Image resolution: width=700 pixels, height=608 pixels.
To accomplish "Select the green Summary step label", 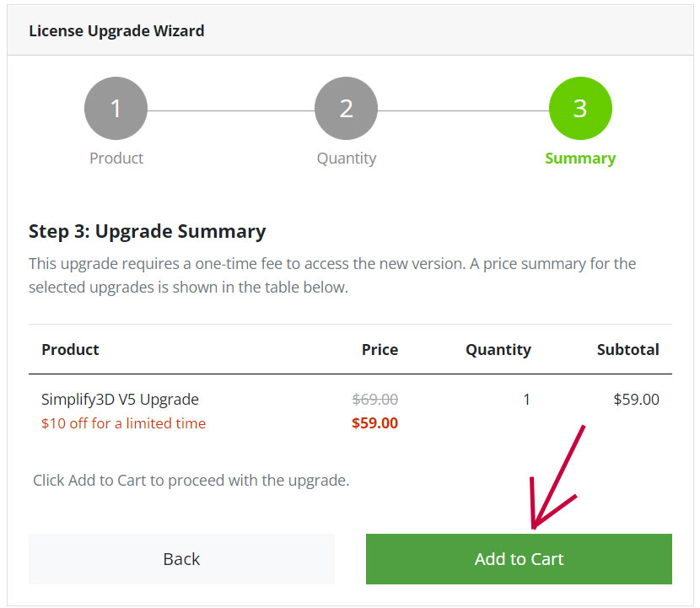I will (x=580, y=159).
